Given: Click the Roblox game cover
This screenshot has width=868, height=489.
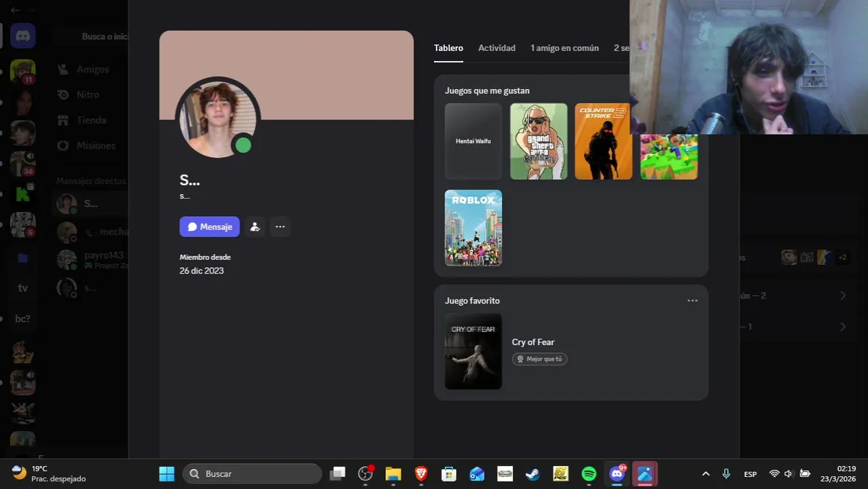Looking at the screenshot, I should pyautogui.click(x=473, y=228).
